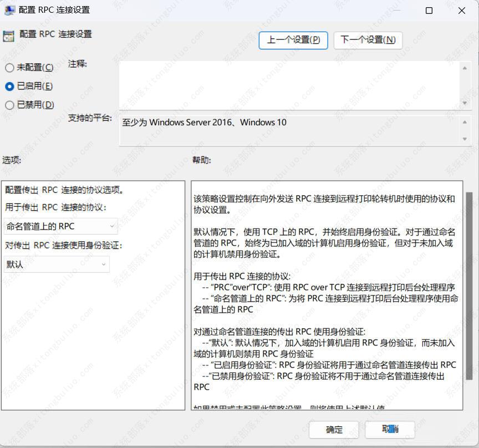The height and width of the screenshot is (448, 479).
Task: Click the 下一个设置(N) button
Action: 368,40
